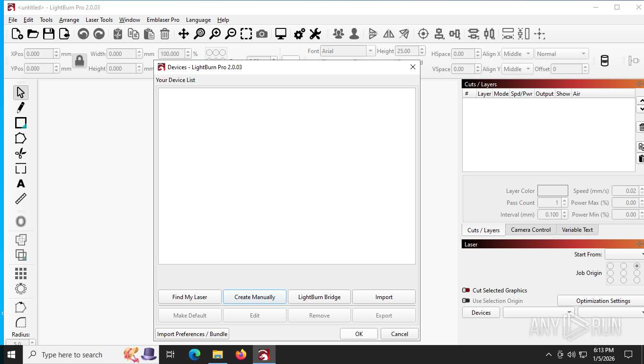
Task: Click the camera capture icon
Action: [262, 34]
